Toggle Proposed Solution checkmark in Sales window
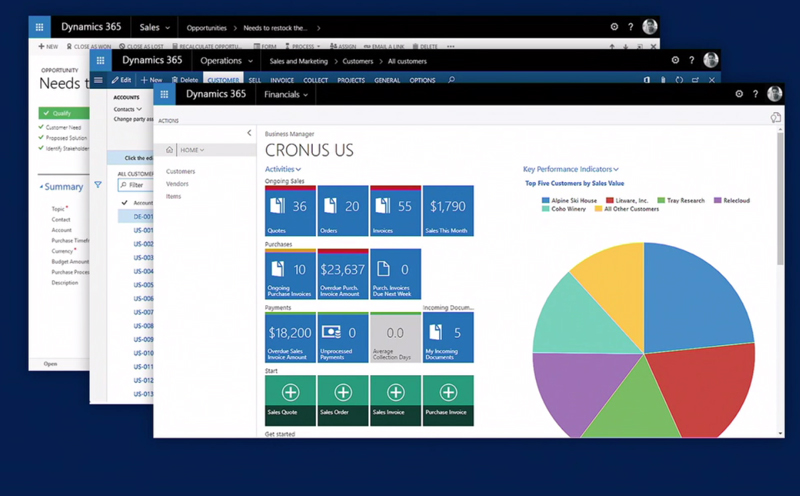Image resolution: width=800 pixels, height=496 pixels. click(x=41, y=138)
